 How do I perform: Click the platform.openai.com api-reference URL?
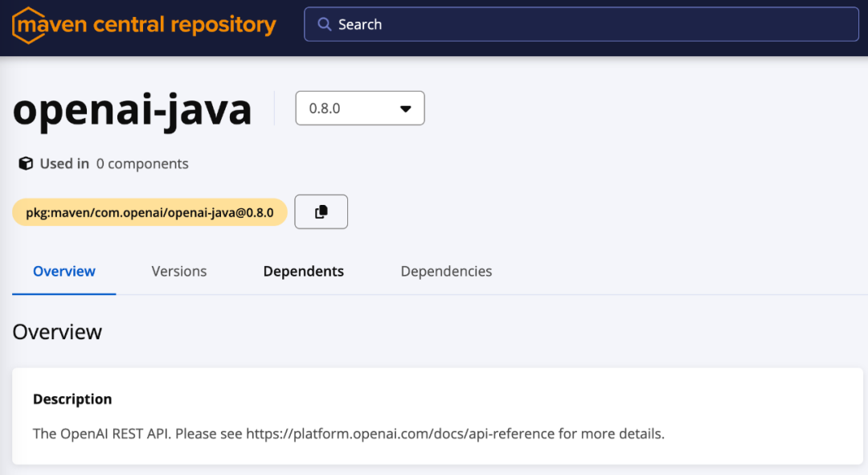click(x=400, y=434)
